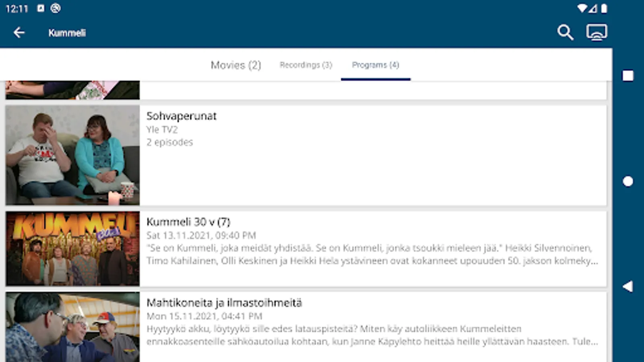Open the Sohvaperunat thumbnail

[x=72, y=155]
